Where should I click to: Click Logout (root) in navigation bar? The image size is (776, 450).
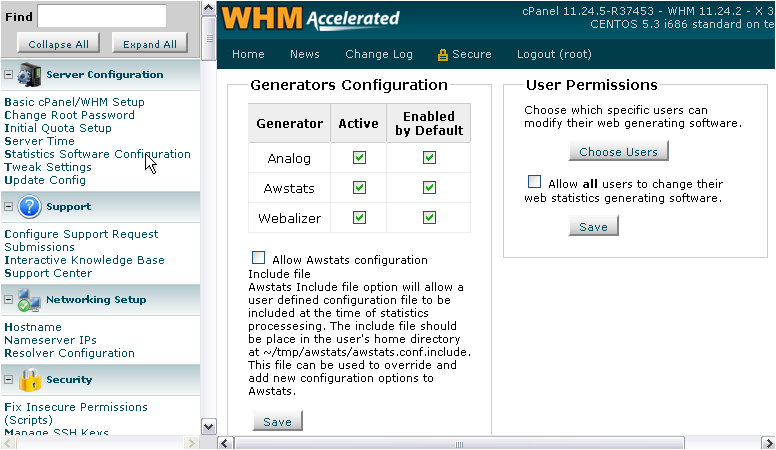pyautogui.click(x=554, y=54)
